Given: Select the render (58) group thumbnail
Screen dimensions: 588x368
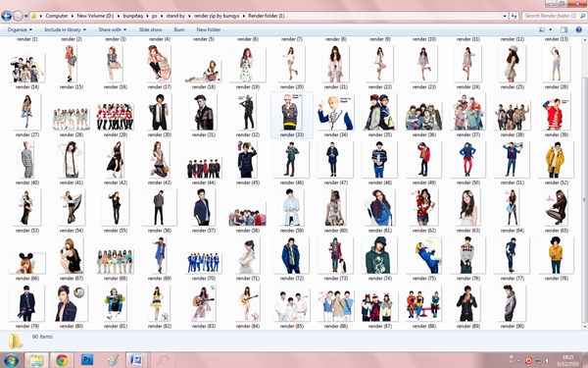Looking at the screenshot, I should (248, 214).
